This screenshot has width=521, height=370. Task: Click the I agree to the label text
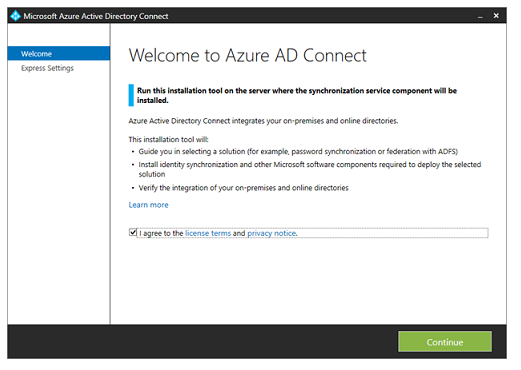point(161,233)
